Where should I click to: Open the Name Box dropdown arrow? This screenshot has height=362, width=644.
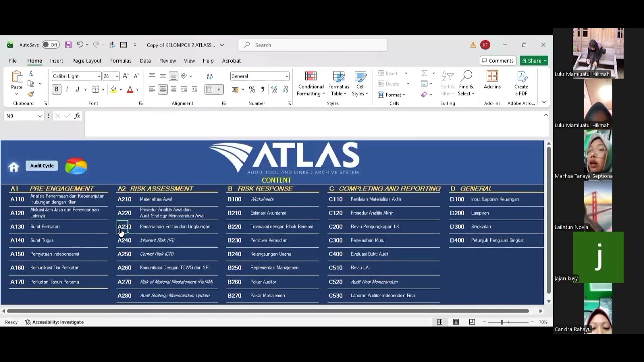coord(40,116)
